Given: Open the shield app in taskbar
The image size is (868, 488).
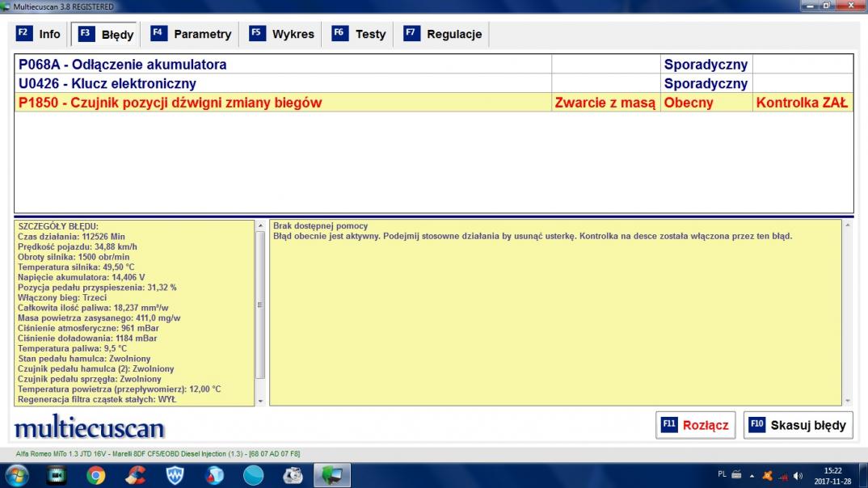Looking at the screenshot, I should click(175, 475).
